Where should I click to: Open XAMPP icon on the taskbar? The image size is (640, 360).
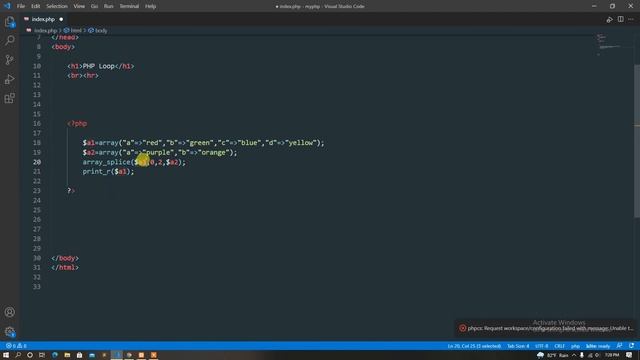coord(153,355)
